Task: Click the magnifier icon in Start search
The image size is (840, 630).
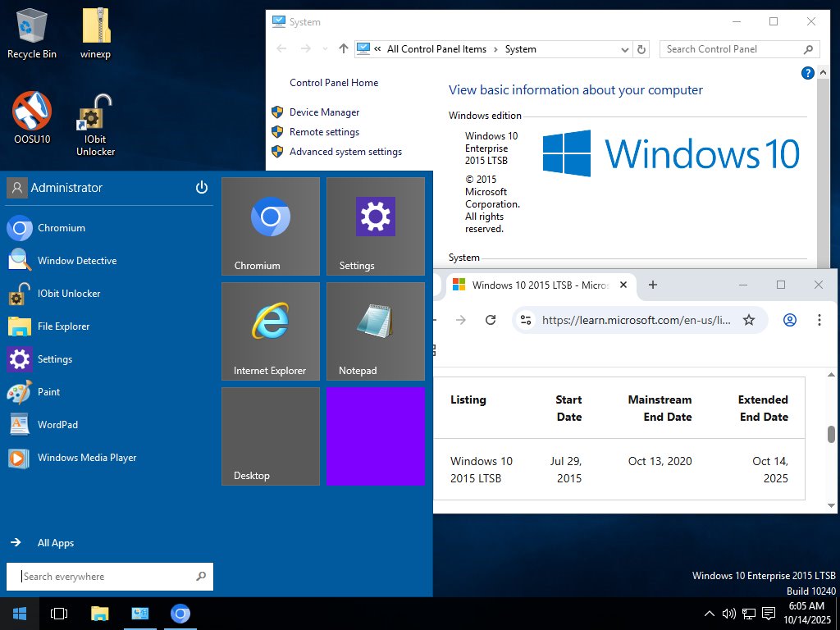Action: 201,577
